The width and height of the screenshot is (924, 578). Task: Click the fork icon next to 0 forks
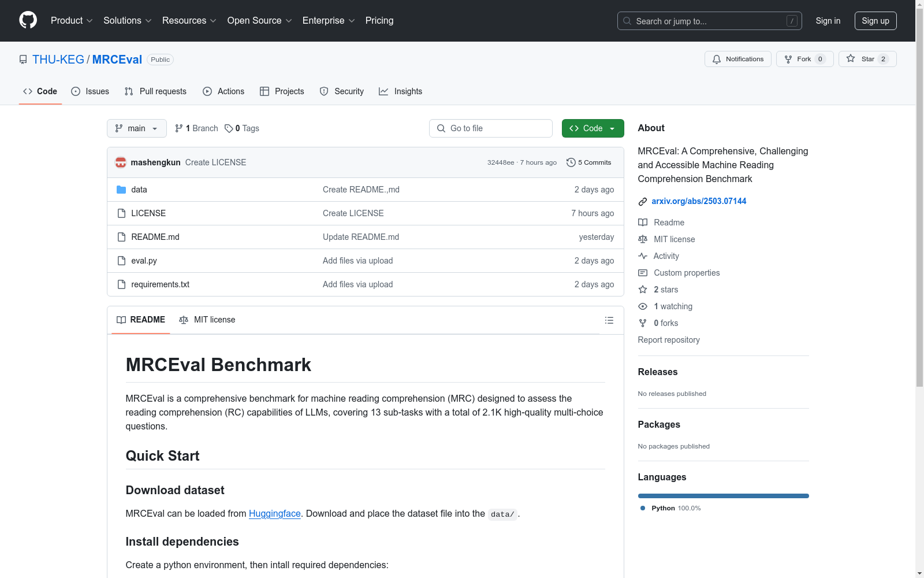pos(643,323)
